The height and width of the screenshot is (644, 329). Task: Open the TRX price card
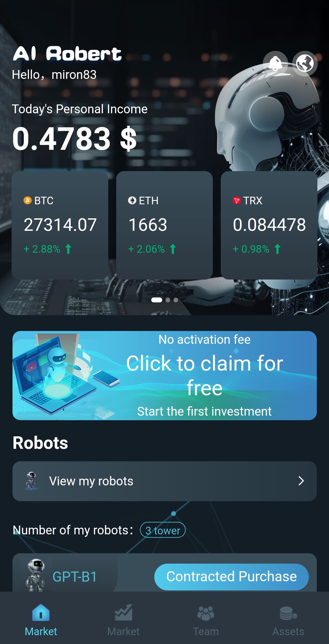click(269, 225)
